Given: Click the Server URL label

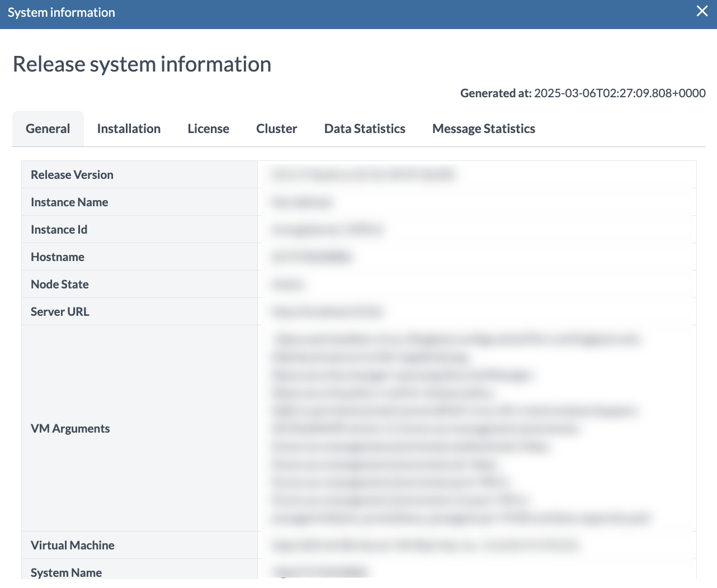Looking at the screenshot, I should [60, 312].
